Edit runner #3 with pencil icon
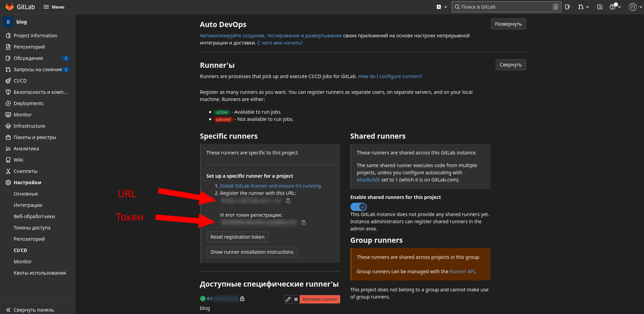Viewport: 644px width, 314px height. (x=288, y=299)
